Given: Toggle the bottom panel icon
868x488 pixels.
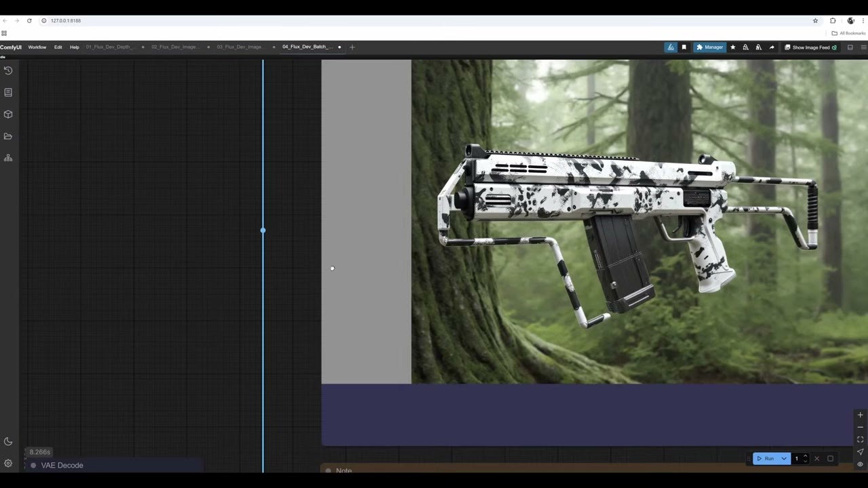Looking at the screenshot, I should (x=850, y=47).
